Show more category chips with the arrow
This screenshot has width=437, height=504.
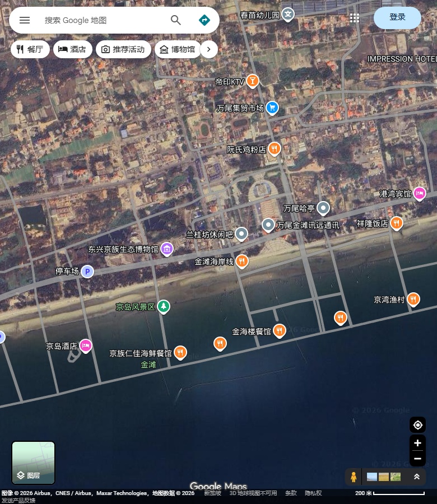[x=208, y=49]
